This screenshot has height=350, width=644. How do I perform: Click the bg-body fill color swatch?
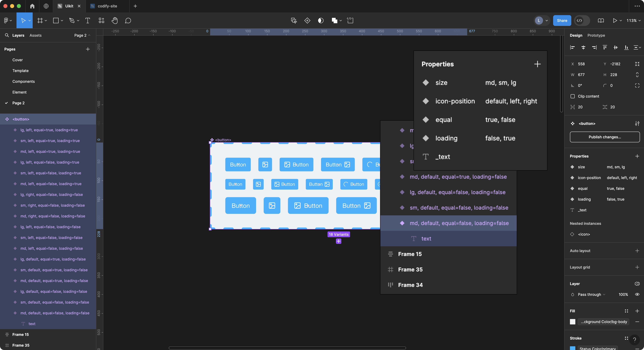coord(572,322)
